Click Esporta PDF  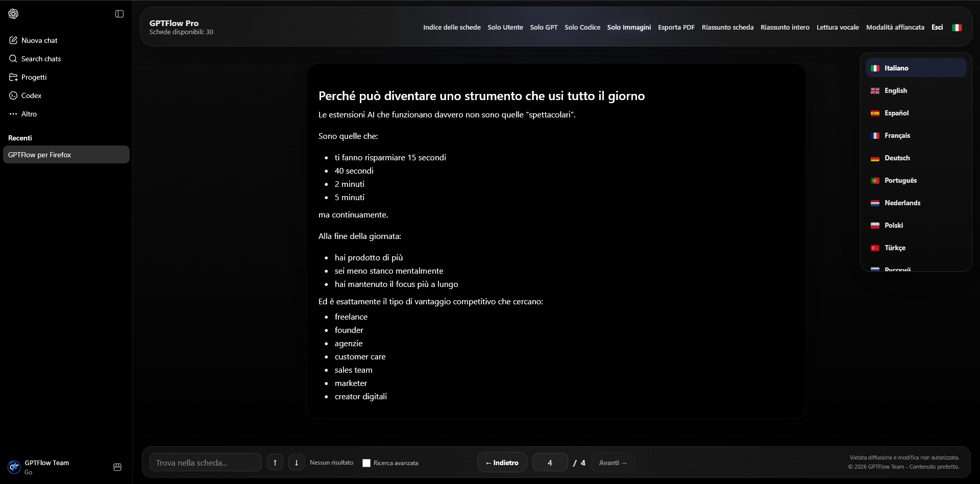pyautogui.click(x=676, y=28)
